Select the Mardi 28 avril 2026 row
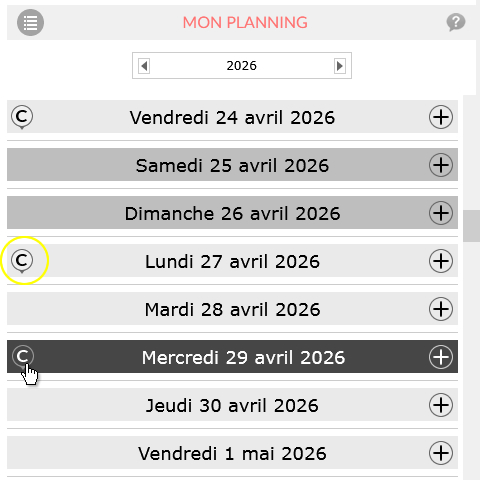 tap(232, 309)
